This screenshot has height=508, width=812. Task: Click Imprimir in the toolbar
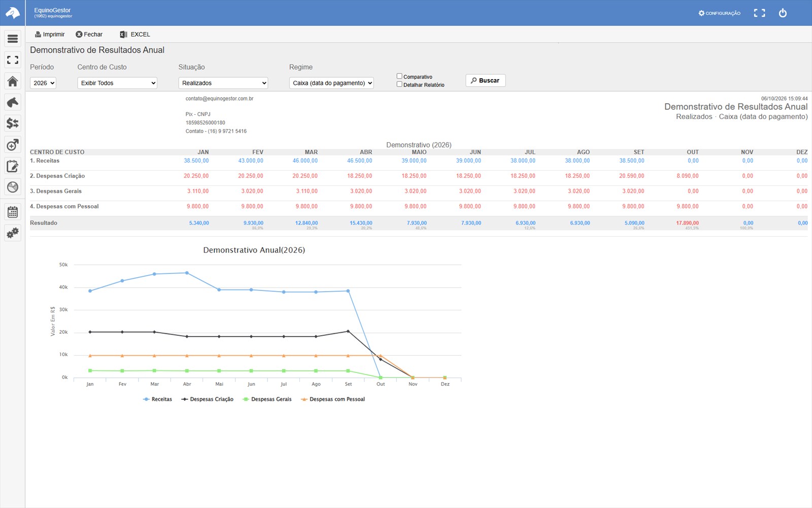coord(50,35)
